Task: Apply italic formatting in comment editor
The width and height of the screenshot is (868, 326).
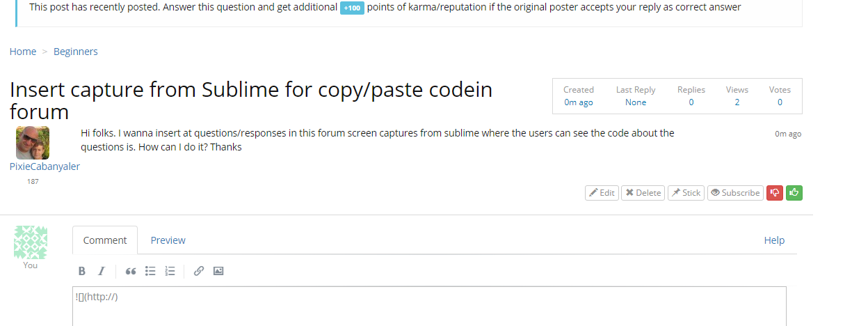Action: [101, 271]
